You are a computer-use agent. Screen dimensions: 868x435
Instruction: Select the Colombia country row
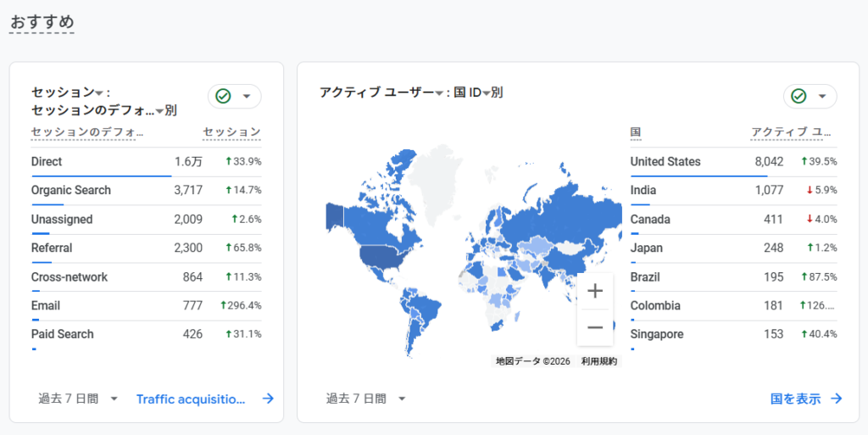click(x=733, y=306)
